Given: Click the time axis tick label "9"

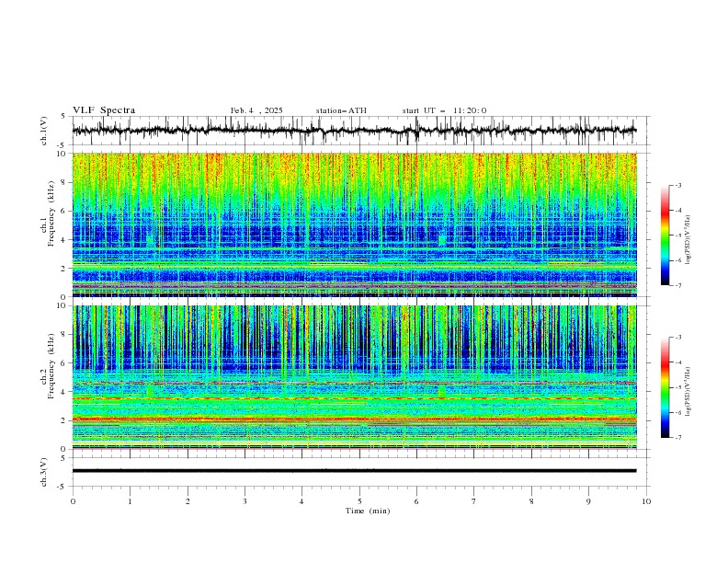Looking at the screenshot, I should point(588,501).
